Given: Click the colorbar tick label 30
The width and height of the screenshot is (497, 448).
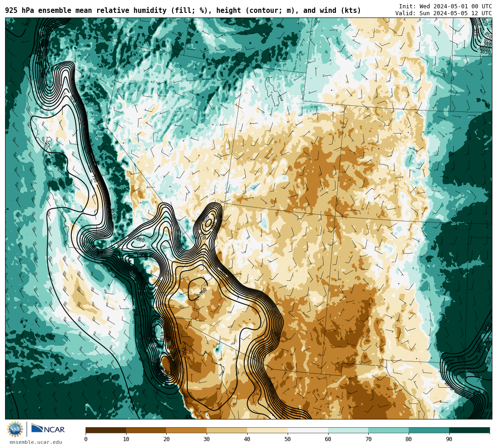Looking at the screenshot, I should (207, 439).
